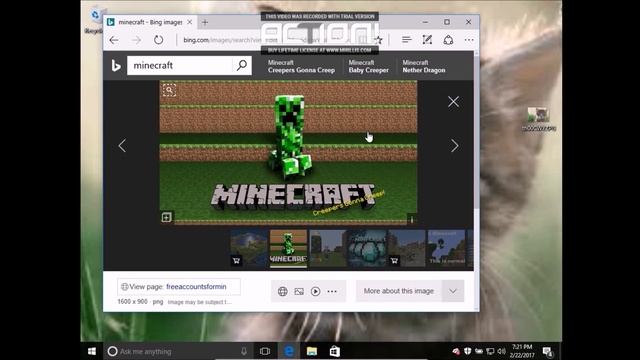Screen dimensions: 640x360
Task: Click the search magnifier button
Action: [242, 65]
